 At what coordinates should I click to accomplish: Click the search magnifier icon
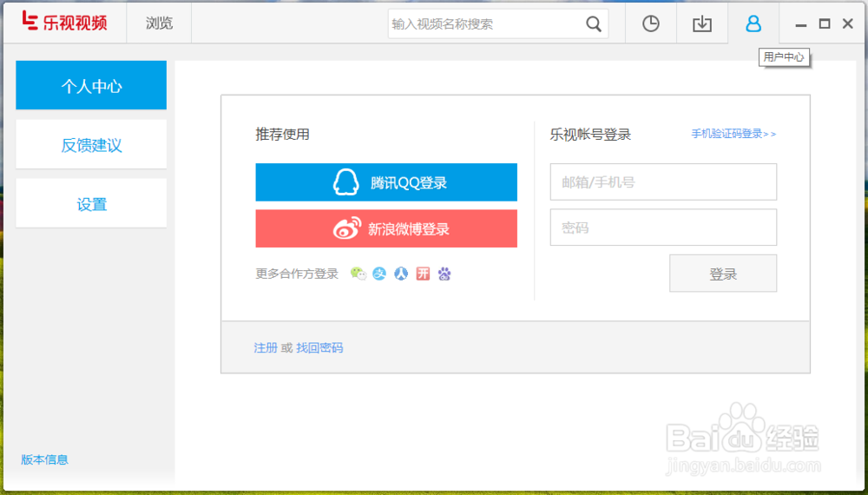coord(594,23)
